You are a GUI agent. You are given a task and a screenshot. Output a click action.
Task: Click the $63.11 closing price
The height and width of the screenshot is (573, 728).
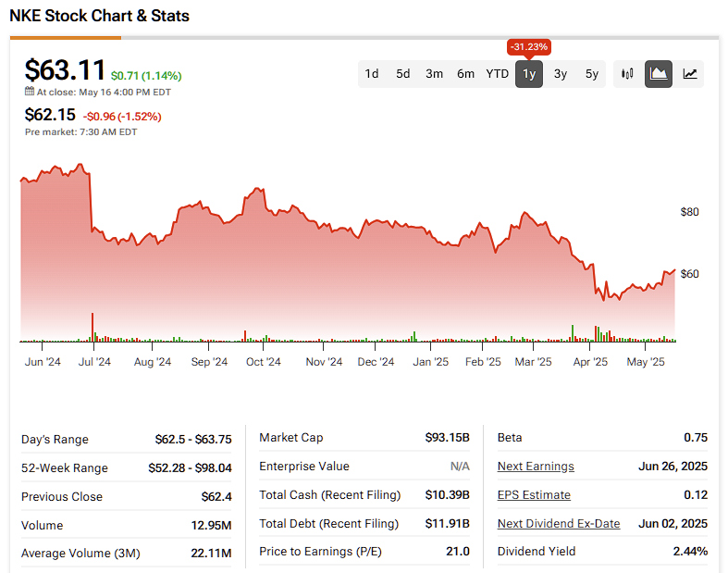click(x=65, y=70)
